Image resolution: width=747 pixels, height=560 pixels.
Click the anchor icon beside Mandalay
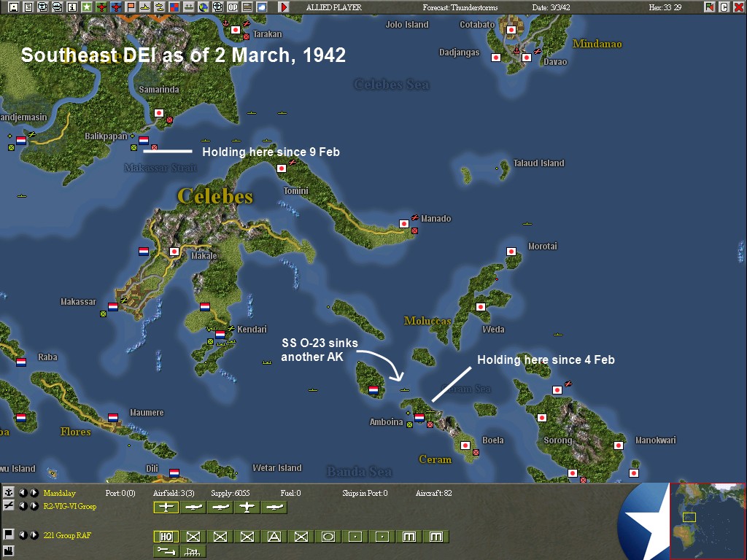[8, 492]
